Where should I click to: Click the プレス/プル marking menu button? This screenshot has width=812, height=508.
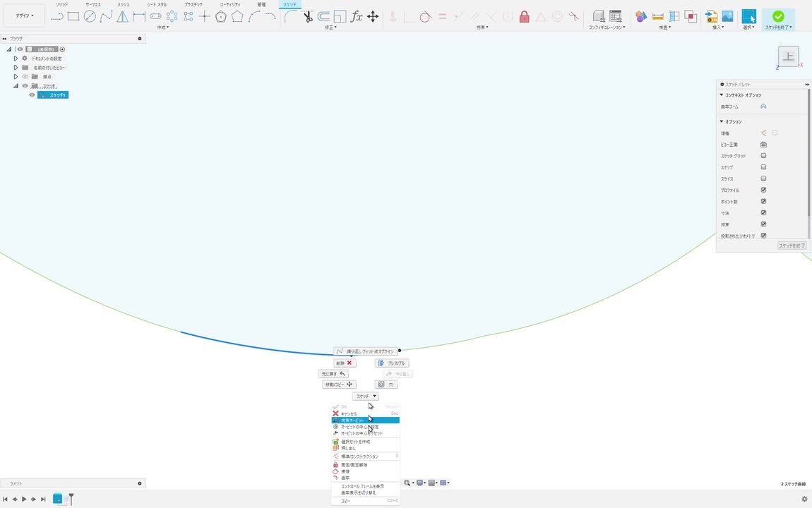[391, 363]
